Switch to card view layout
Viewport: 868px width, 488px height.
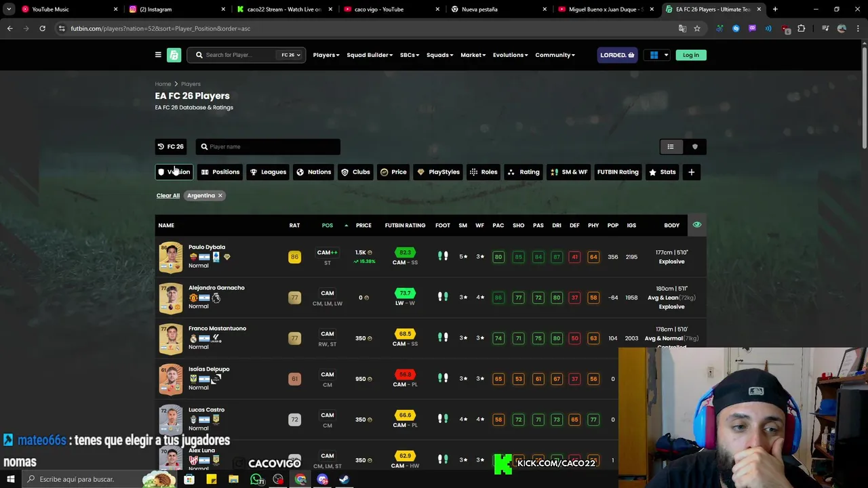[694, 146]
